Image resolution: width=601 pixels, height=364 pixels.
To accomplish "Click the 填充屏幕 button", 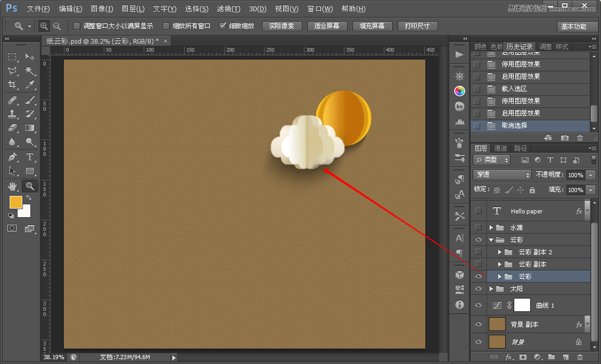I will click(x=372, y=26).
